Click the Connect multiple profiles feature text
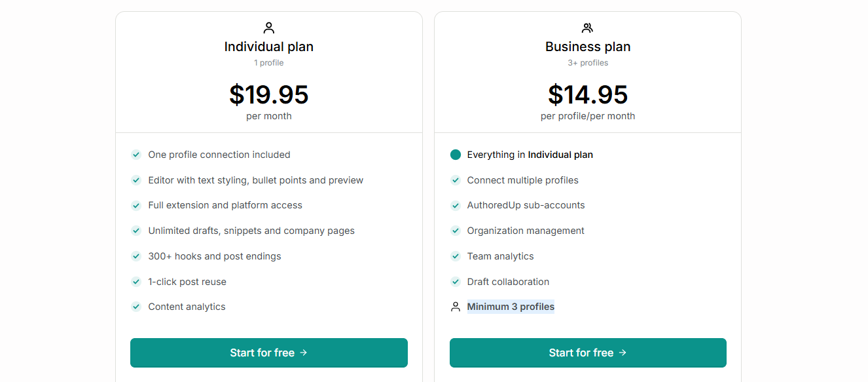 (522, 180)
